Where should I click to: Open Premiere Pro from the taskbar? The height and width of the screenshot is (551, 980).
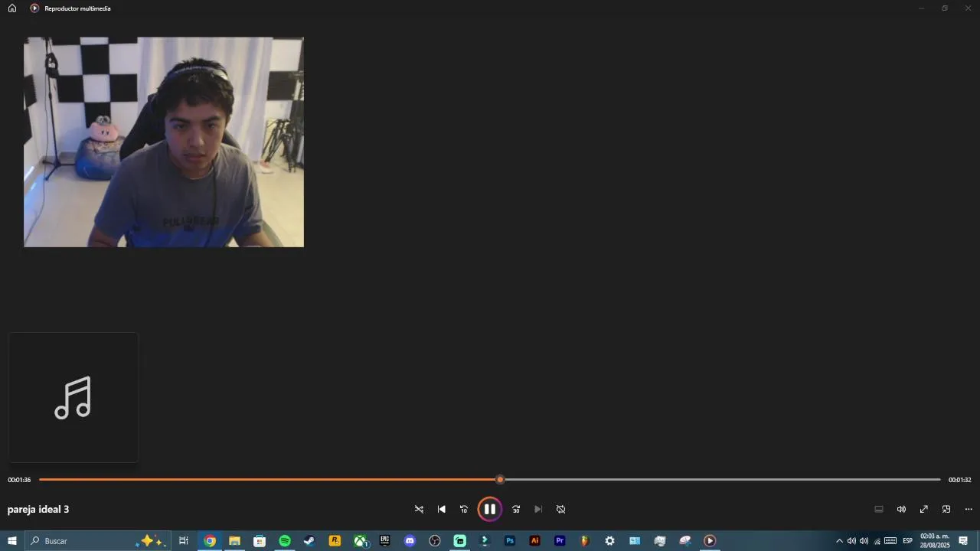click(560, 541)
